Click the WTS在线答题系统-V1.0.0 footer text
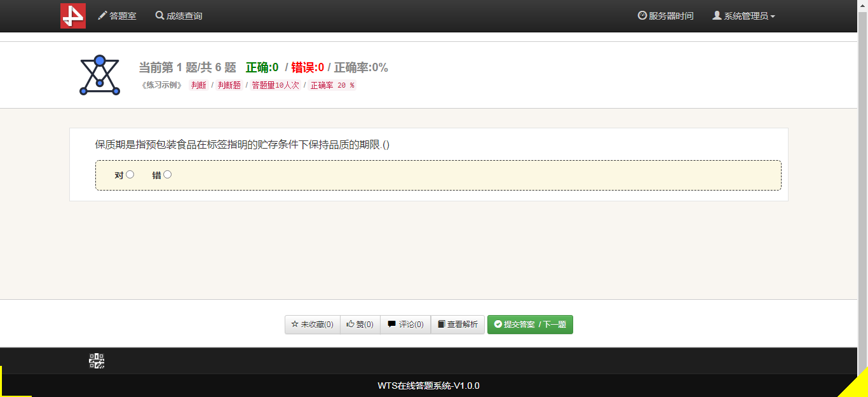The height and width of the screenshot is (397, 868). [428, 386]
